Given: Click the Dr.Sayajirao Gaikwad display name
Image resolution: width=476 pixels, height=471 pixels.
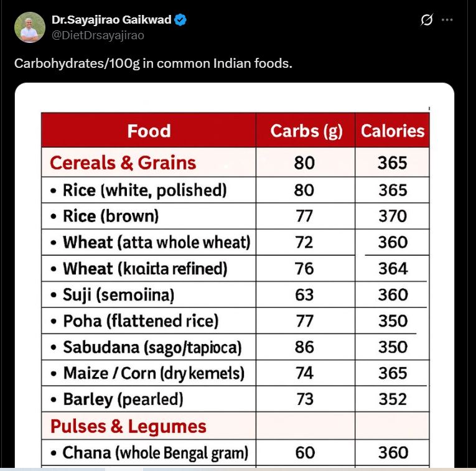Looking at the screenshot, I should (x=111, y=20).
